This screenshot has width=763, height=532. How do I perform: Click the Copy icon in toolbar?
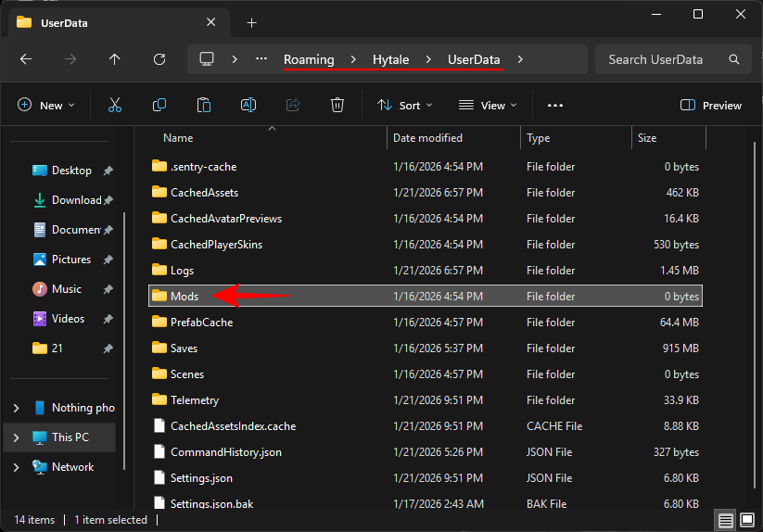[159, 106]
